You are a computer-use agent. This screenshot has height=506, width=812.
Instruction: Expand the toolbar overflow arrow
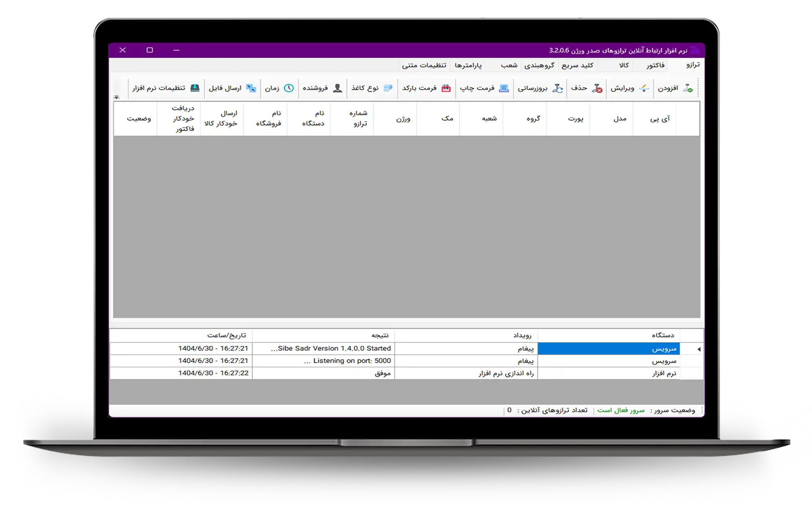pyautogui.click(x=117, y=97)
